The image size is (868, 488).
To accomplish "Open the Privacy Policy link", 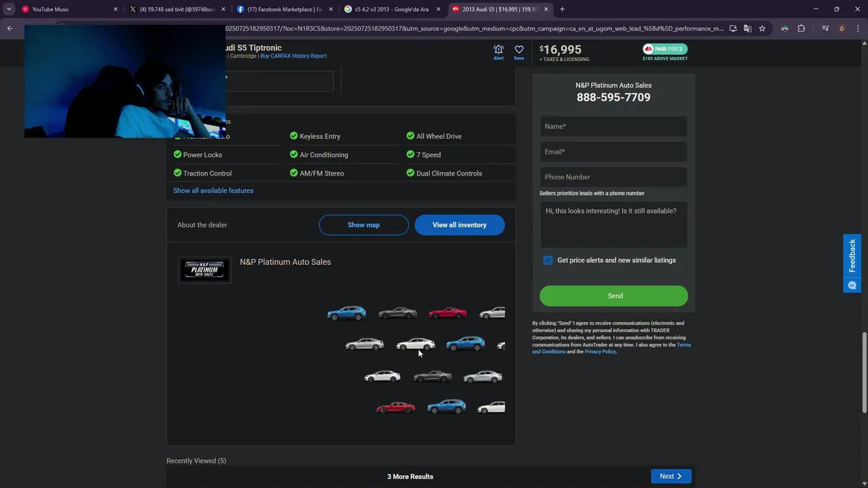I will tap(600, 352).
